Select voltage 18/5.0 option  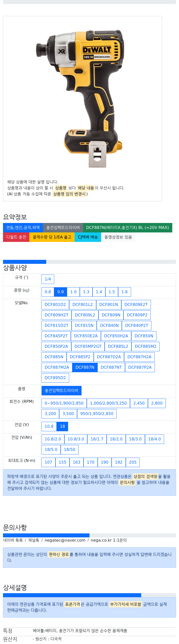(x=51, y=450)
